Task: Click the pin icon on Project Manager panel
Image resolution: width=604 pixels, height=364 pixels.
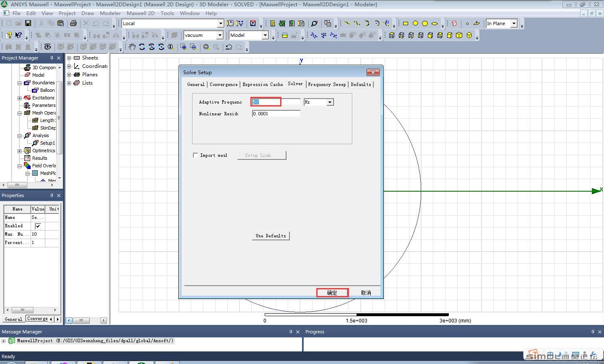Action: point(52,58)
